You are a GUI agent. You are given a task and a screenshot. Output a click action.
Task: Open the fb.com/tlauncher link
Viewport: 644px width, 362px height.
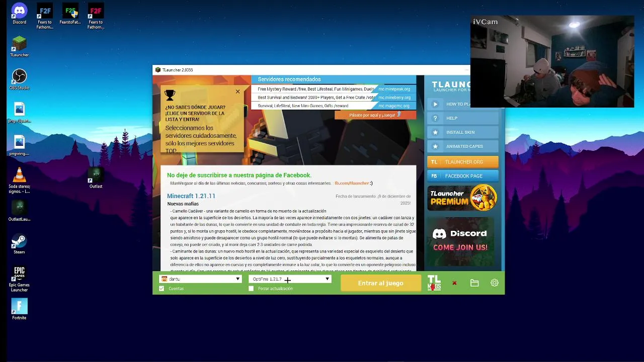[x=352, y=183]
